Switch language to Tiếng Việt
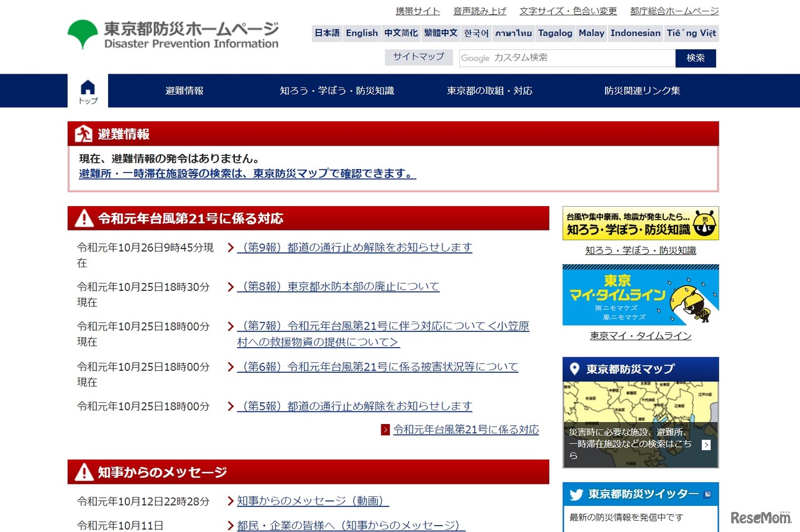 691,33
